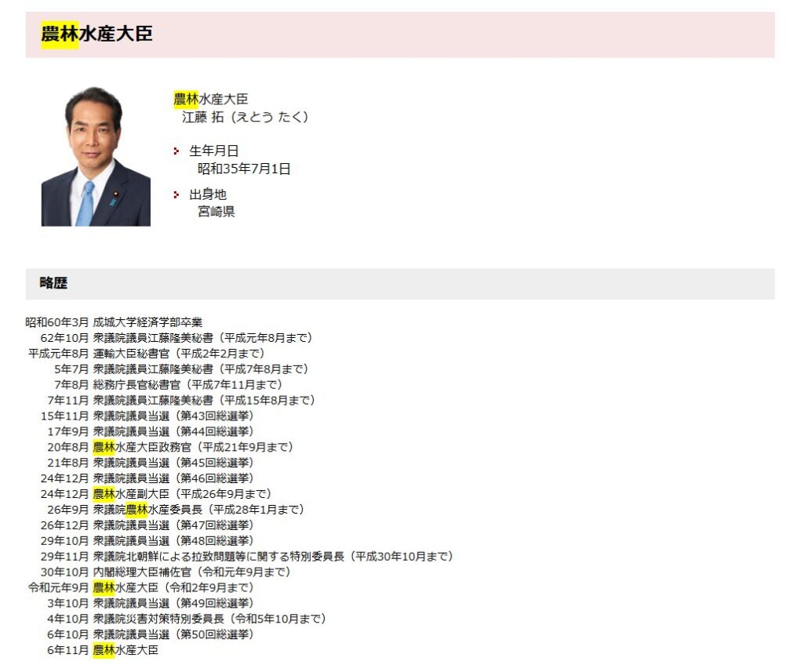Viewport: 803px width, 672px height.
Task: Click the 農林水産大臣 page heading
Action: (96, 34)
